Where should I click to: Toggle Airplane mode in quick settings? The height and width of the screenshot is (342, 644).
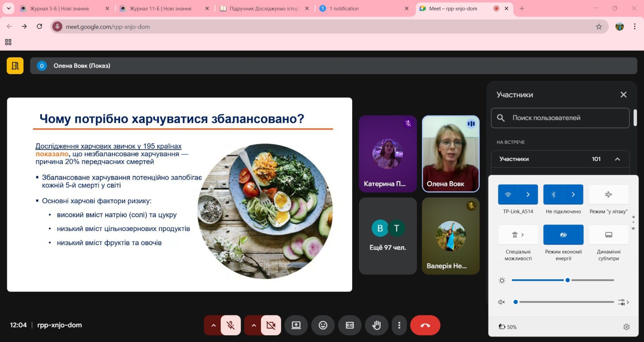pos(608,195)
